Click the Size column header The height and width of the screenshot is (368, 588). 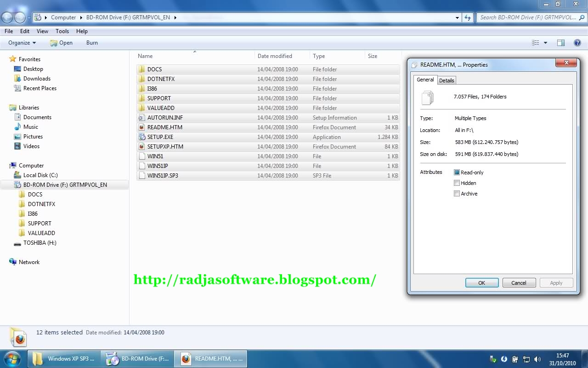[x=383, y=56]
